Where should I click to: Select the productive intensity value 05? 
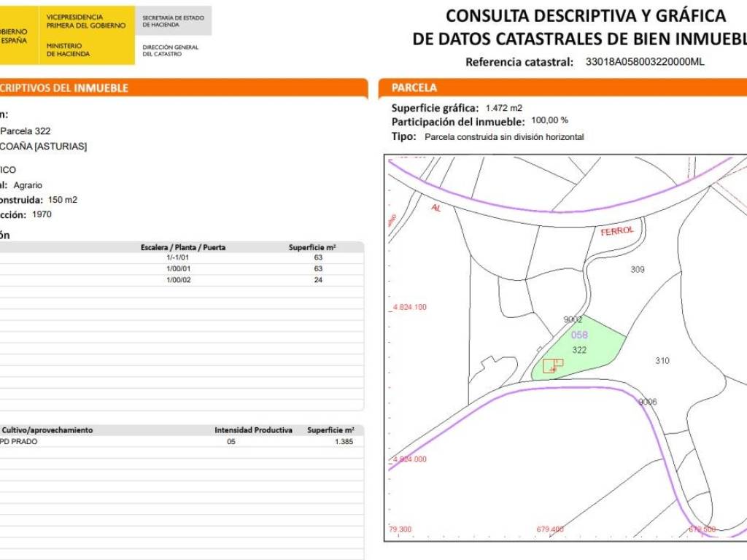[231, 441]
